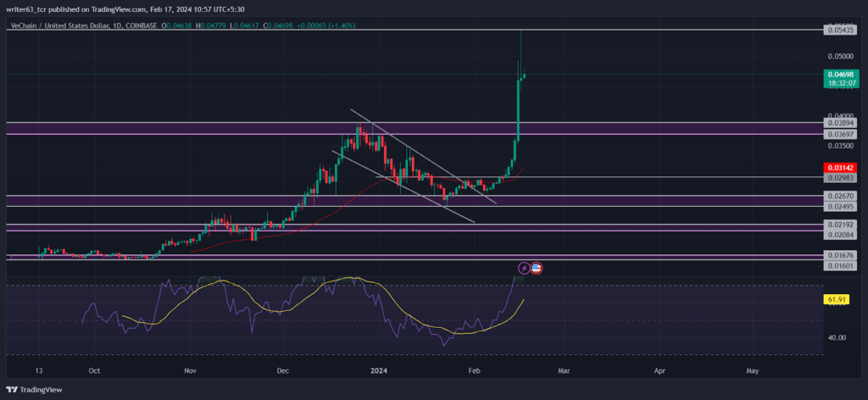868x400 pixels.
Task: Click the purple lightning bolt event icon
Action: (x=524, y=269)
